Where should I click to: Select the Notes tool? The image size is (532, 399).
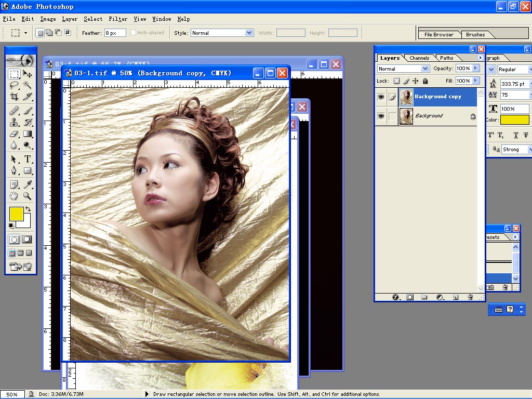point(14,184)
